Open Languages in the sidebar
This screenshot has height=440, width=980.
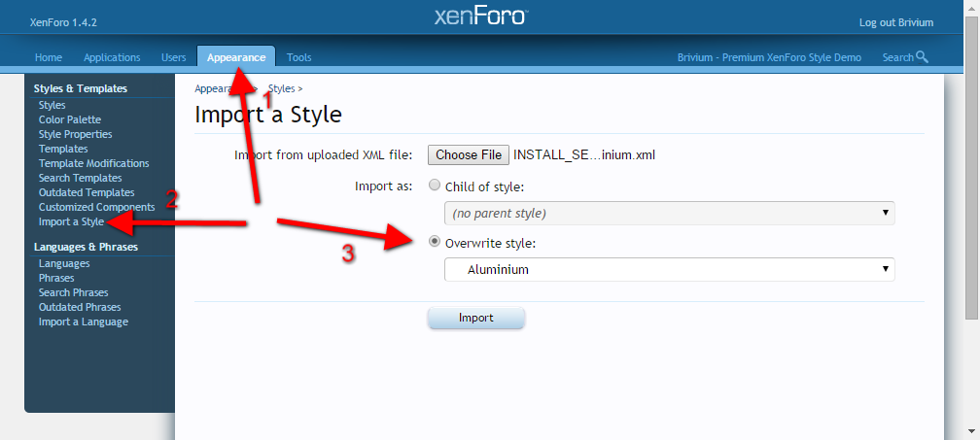click(64, 263)
